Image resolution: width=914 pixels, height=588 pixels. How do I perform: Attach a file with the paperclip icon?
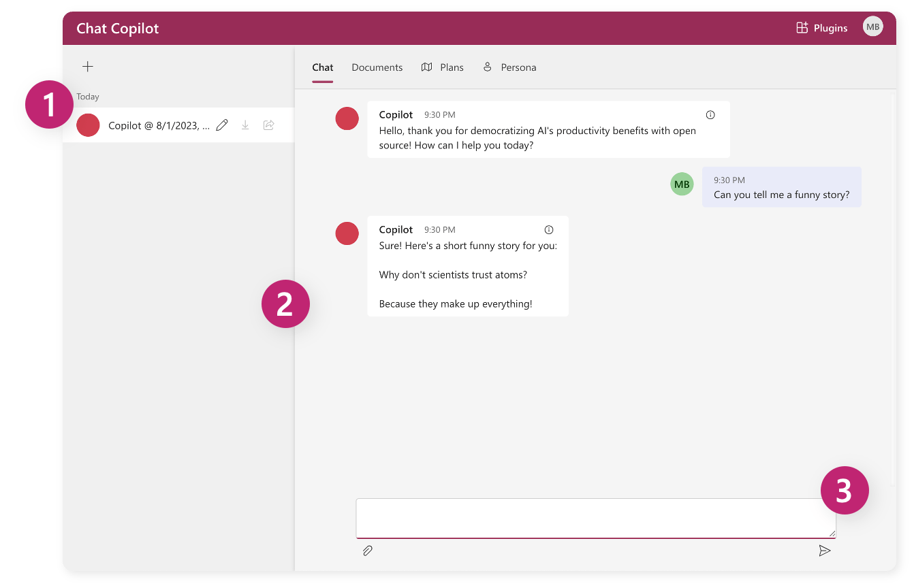point(368,551)
